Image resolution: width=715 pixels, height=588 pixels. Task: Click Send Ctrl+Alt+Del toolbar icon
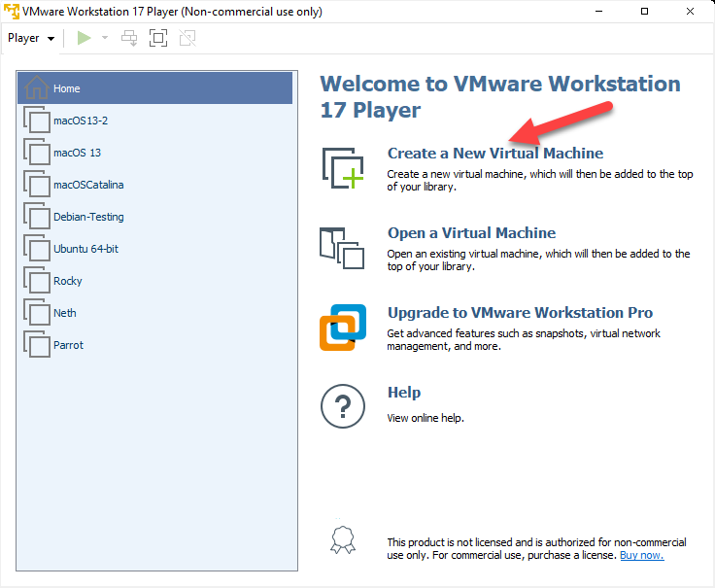pos(129,38)
